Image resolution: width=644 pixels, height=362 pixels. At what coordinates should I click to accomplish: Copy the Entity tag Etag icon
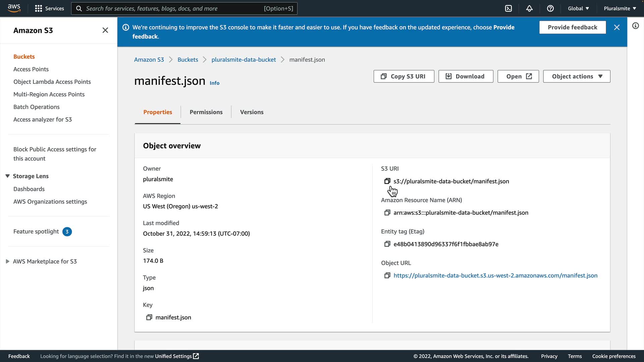[x=387, y=244]
